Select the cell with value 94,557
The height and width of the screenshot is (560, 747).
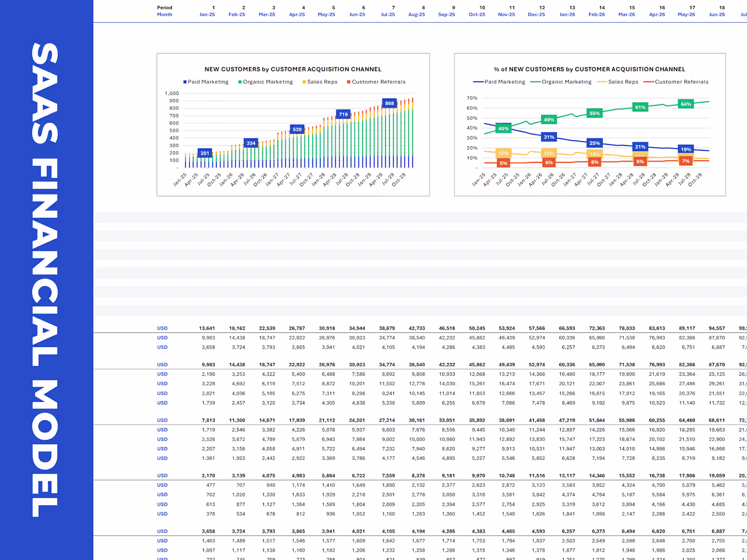(x=717, y=329)
